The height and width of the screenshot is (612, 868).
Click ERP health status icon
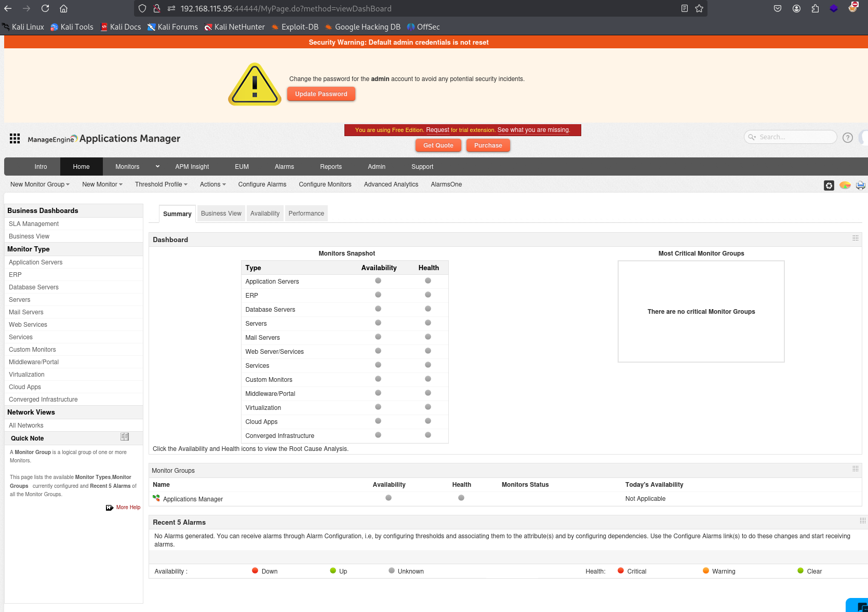pyautogui.click(x=428, y=295)
